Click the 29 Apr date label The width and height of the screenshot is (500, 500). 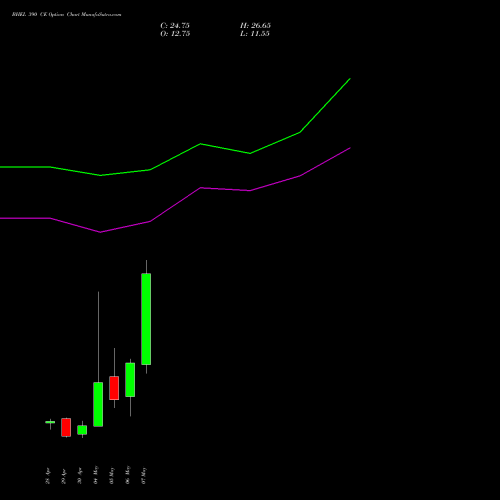64,476
